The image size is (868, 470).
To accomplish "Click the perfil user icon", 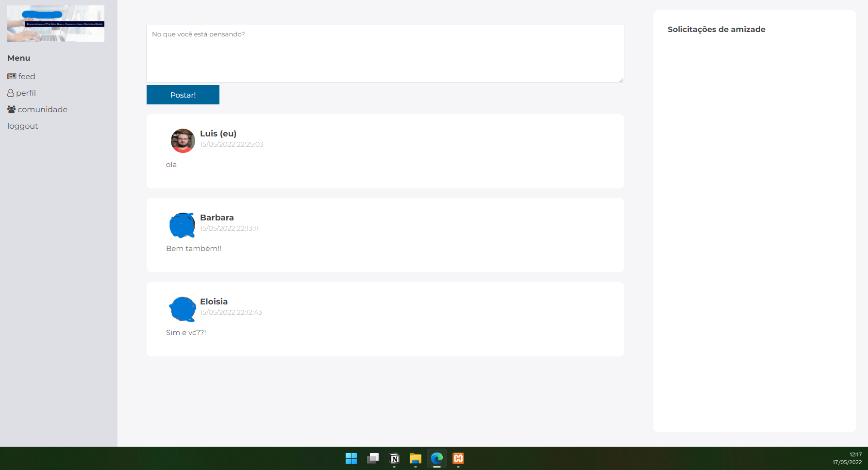I will tap(11, 93).
